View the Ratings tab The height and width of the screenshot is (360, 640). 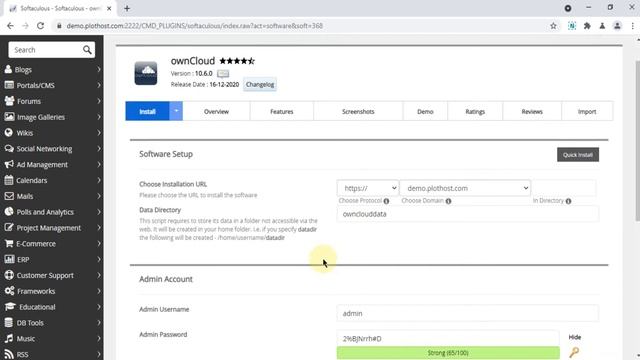pos(475,111)
